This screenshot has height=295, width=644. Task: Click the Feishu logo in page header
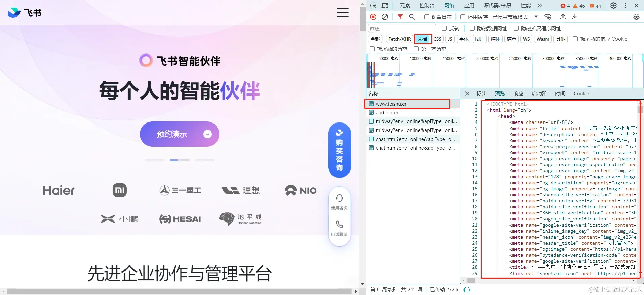[24, 13]
